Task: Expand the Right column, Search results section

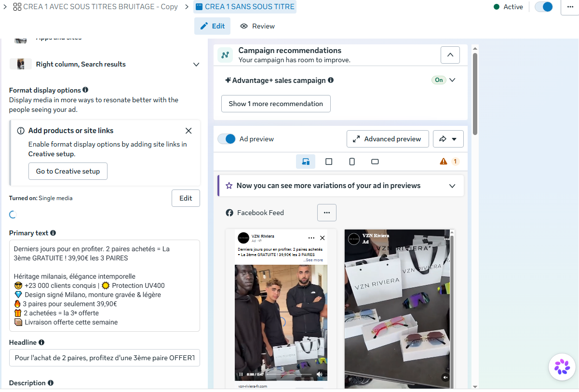Action: coord(196,64)
